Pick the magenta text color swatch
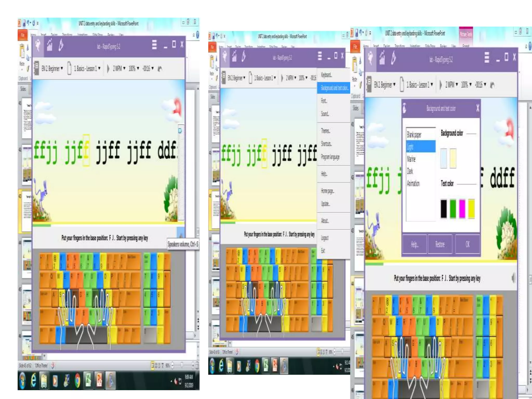The width and height of the screenshot is (532, 399). 462,208
